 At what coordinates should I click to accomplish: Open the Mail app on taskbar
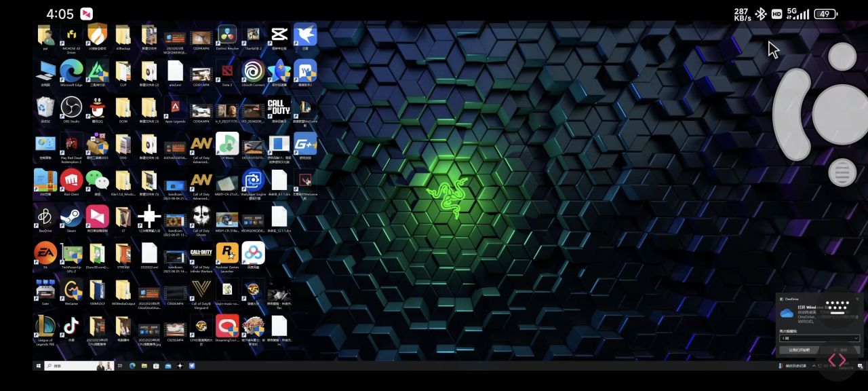tap(168, 365)
